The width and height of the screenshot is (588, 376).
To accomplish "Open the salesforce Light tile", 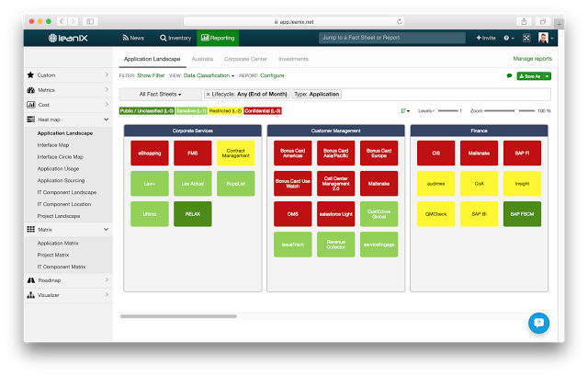I will [336, 214].
